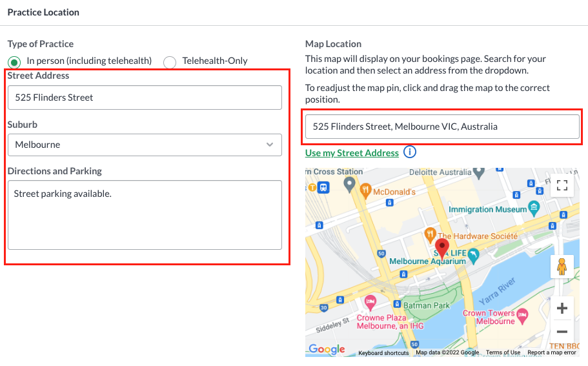Click the Google logo on map

(x=327, y=349)
